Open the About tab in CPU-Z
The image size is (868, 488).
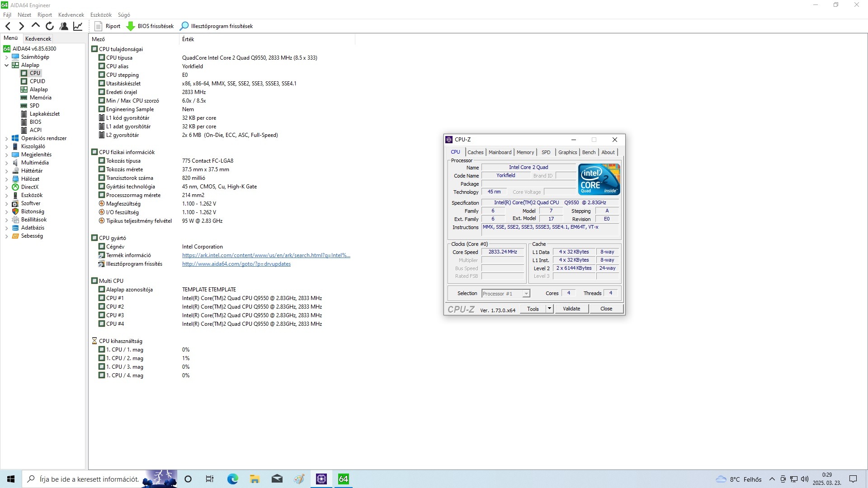pyautogui.click(x=608, y=152)
